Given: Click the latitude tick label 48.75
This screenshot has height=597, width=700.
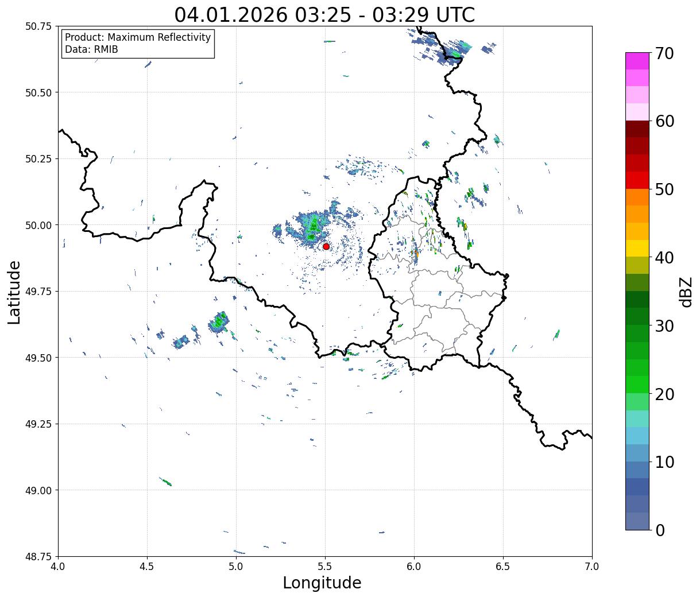Looking at the screenshot, I should click(x=38, y=557).
